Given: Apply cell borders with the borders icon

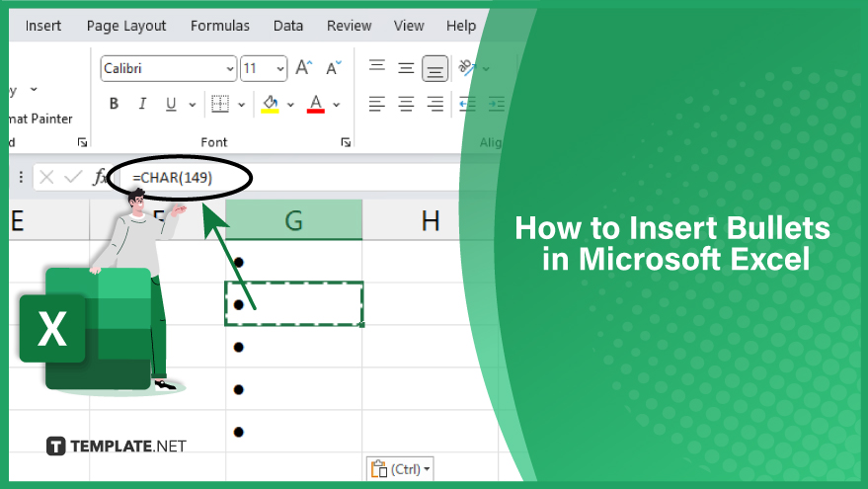Looking at the screenshot, I should coord(220,104).
